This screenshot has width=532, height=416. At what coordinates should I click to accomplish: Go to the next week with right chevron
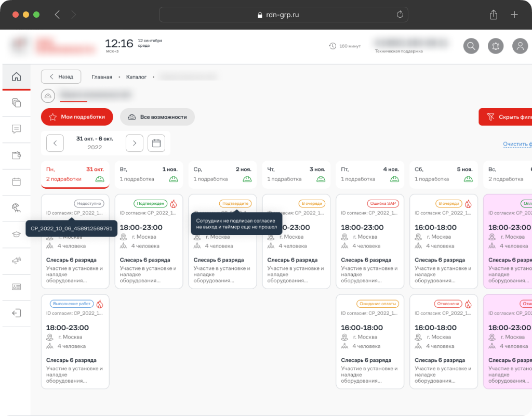(x=135, y=143)
